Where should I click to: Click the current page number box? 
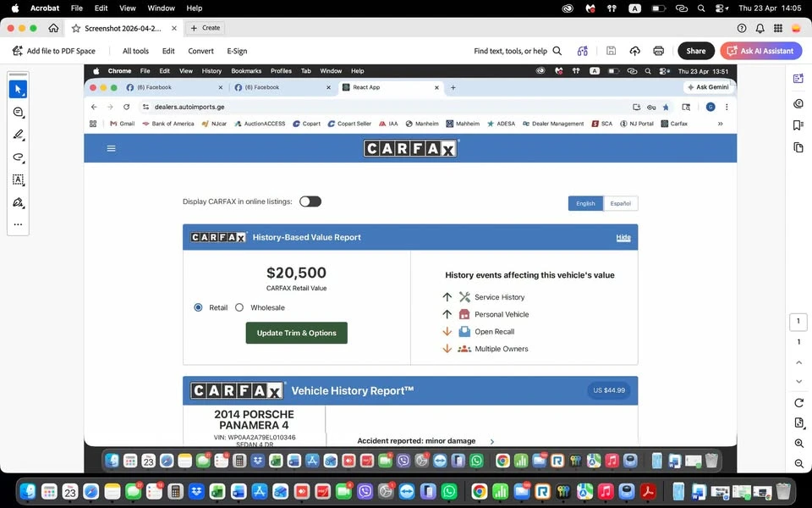[x=798, y=322]
